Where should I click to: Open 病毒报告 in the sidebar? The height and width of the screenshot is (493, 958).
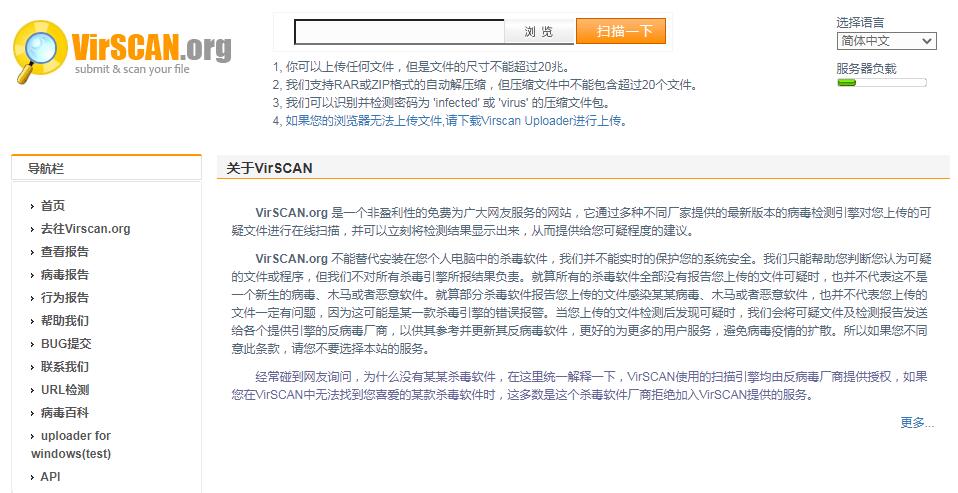[64, 275]
